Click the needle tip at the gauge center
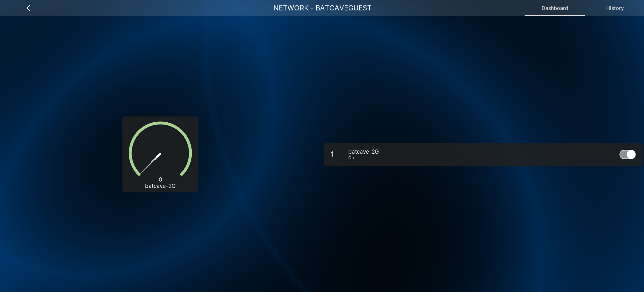Viewport: 644px width, 292px height. tap(160, 154)
